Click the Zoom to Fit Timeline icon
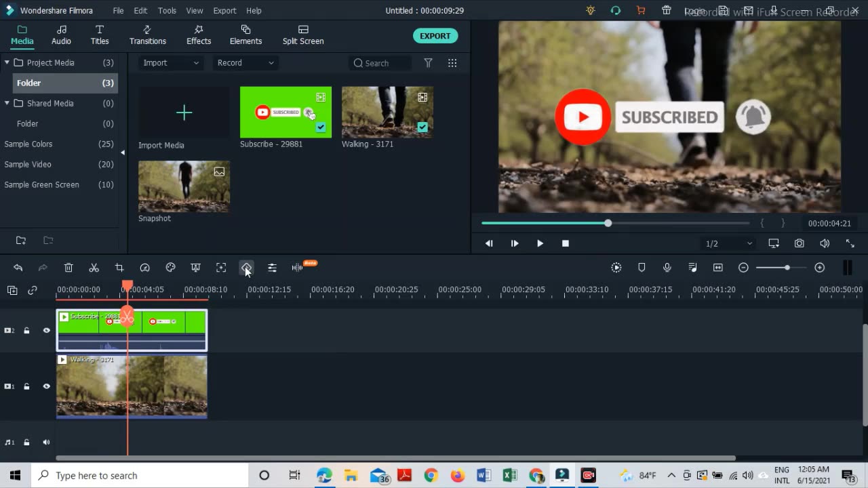The height and width of the screenshot is (488, 868). coord(718,268)
